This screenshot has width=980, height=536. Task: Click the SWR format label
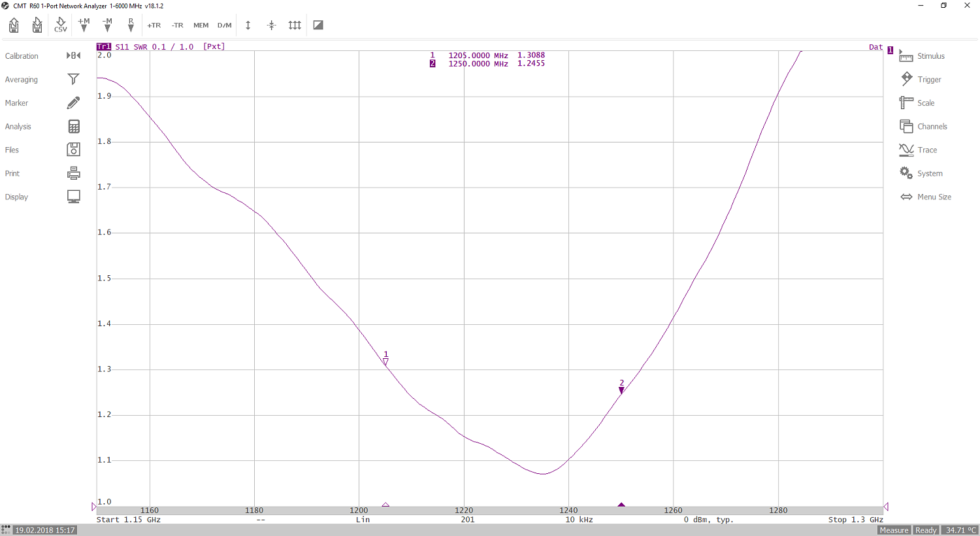tap(141, 47)
